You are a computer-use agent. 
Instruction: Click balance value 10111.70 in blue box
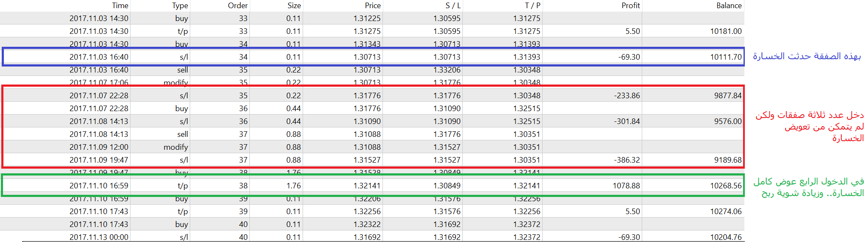725,57
